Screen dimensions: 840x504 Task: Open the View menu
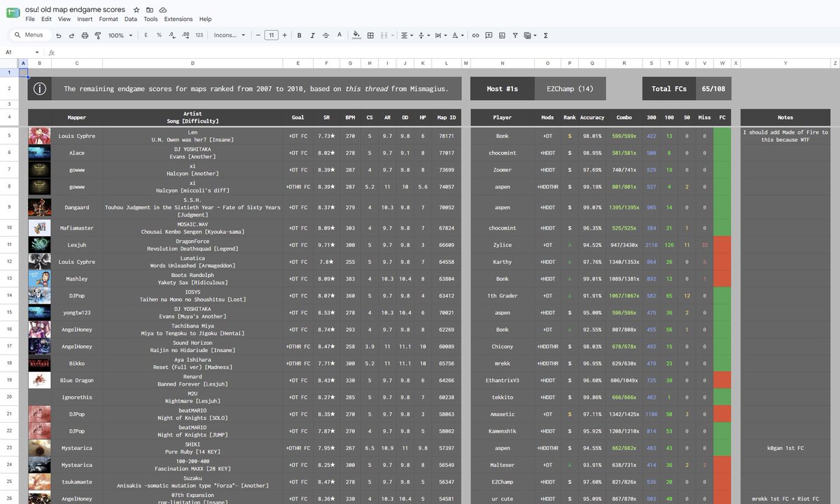(x=64, y=19)
